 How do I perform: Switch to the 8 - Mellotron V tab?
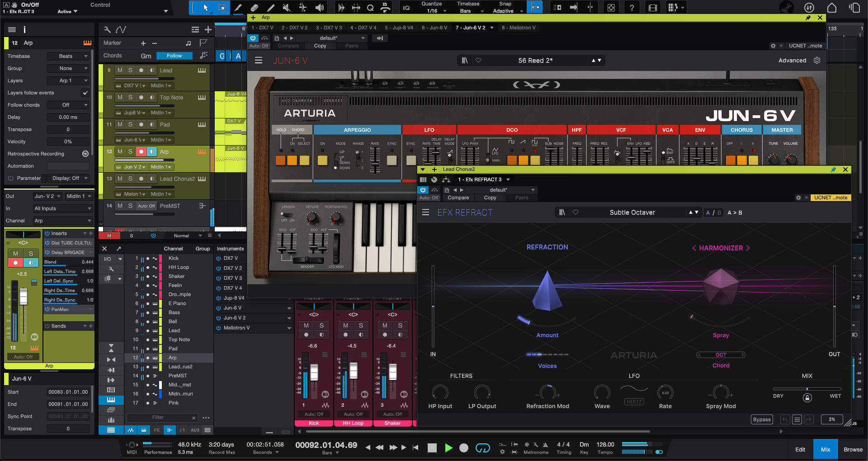pyautogui.click(x=519, y=28)
